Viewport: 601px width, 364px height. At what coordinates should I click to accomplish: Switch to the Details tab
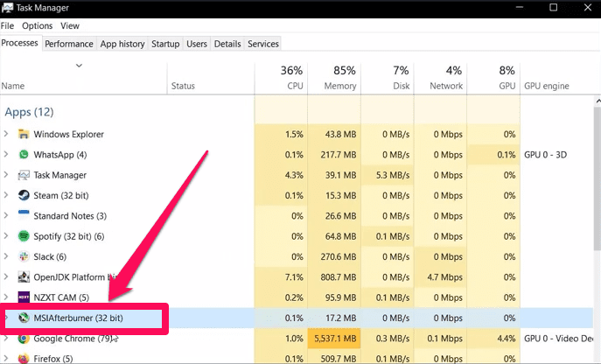click(227, 44)
